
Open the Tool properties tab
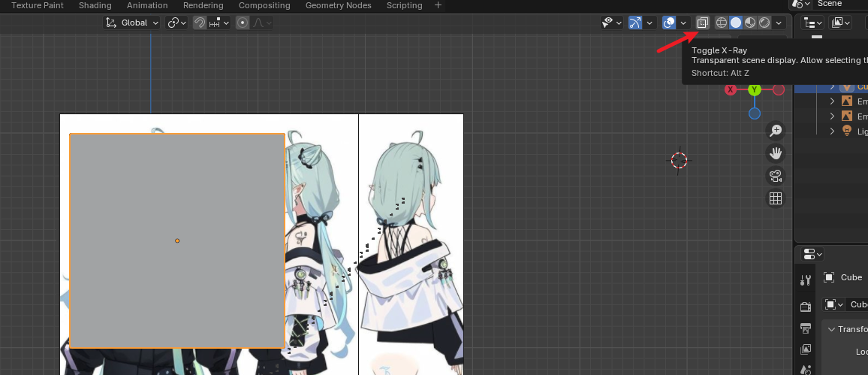coord(806,280)
